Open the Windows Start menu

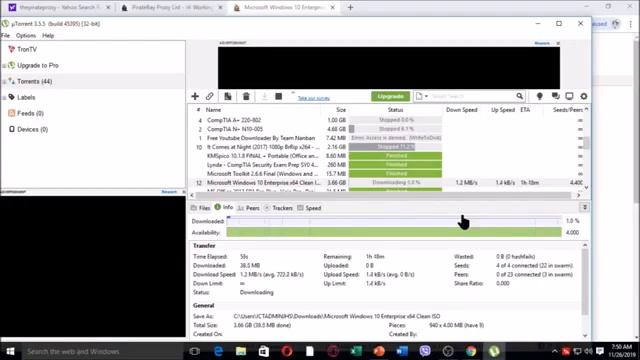click(x=11, y=351)
